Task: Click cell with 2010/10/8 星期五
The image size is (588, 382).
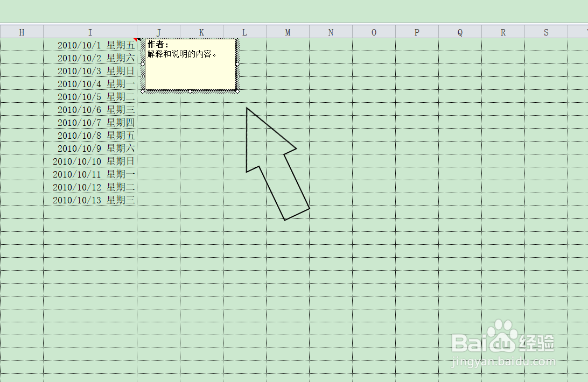Action: (x=90, y=136)
